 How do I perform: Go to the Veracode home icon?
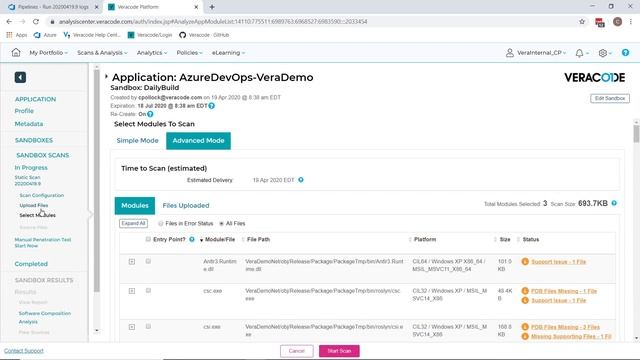click(x=16, y=53)
